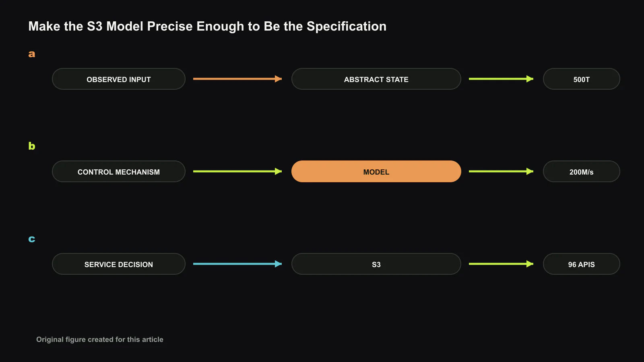The width and height of the screenshot is (644, 362).
Task: Click the SERVICE DECISION box
Action: [x=119, y=264]
